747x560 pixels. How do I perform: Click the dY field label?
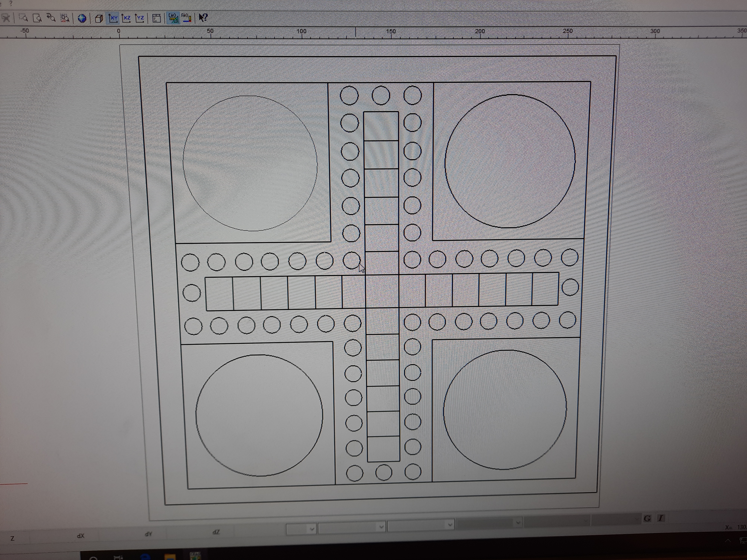point(148,534)
